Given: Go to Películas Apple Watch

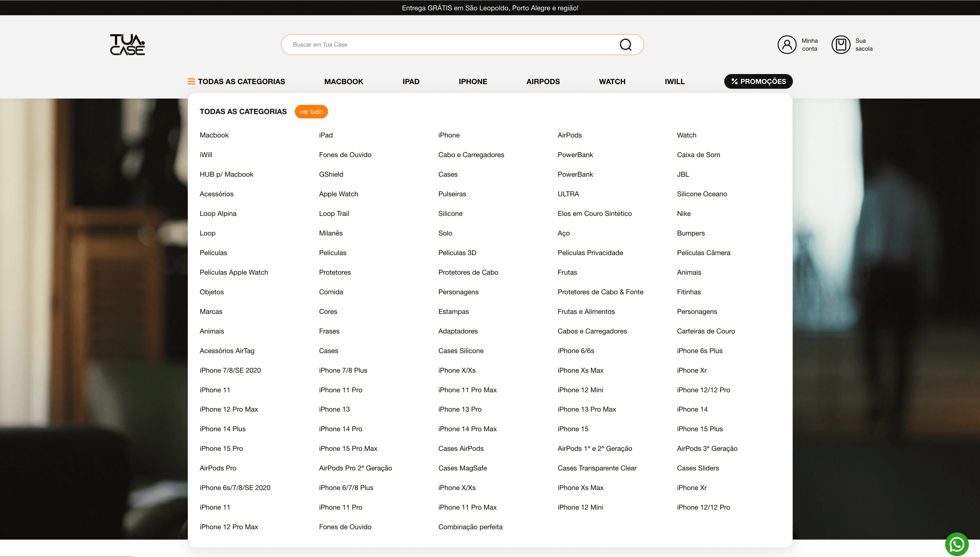Looking at the screenshot, I should [x=233, y=273].
